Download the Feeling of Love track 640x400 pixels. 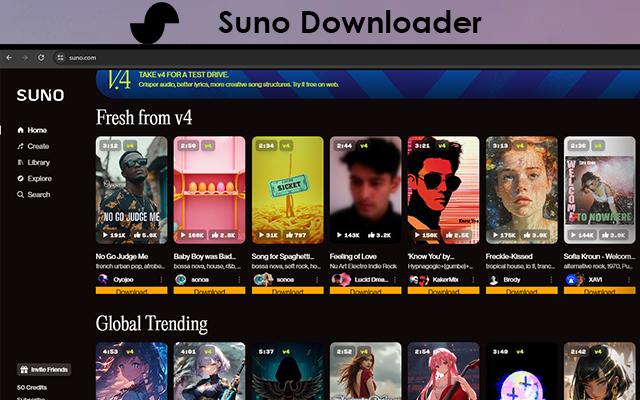click(365, 291)
